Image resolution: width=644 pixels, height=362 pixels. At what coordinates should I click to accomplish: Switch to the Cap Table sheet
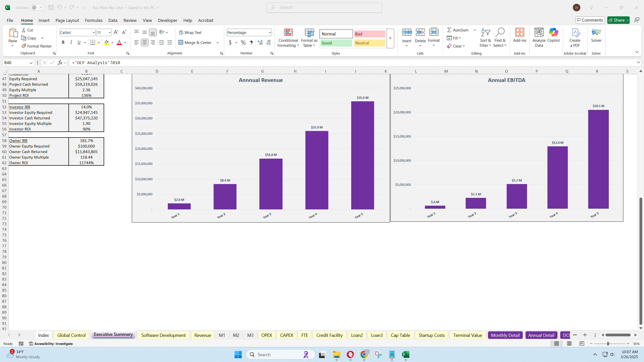(x=400, y=335)
